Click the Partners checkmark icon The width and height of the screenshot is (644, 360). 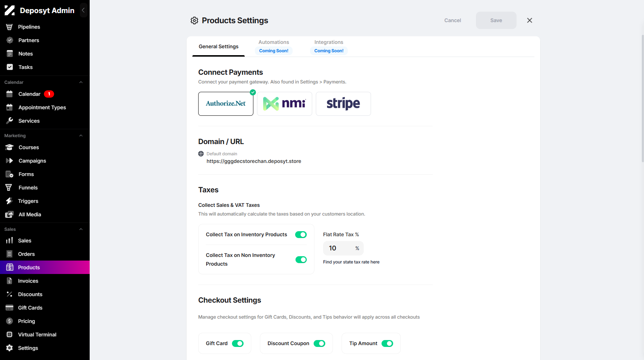10,40
